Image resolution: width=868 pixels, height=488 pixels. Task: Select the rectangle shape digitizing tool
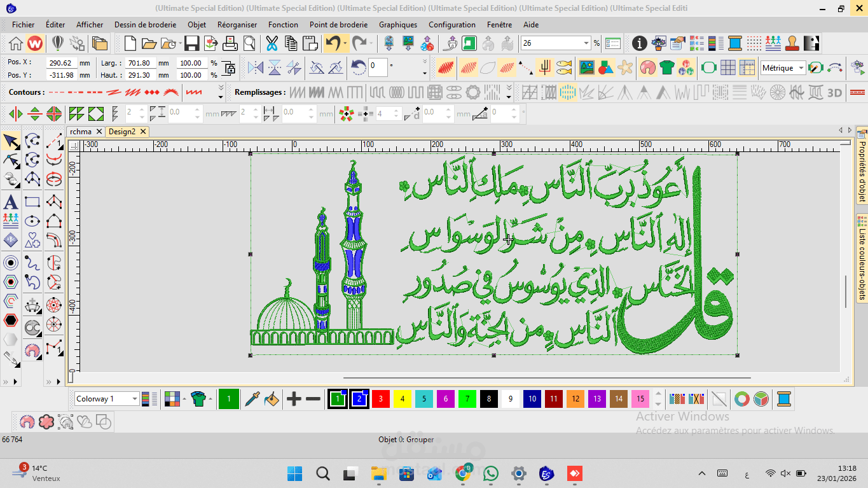[x=32, y=202]
